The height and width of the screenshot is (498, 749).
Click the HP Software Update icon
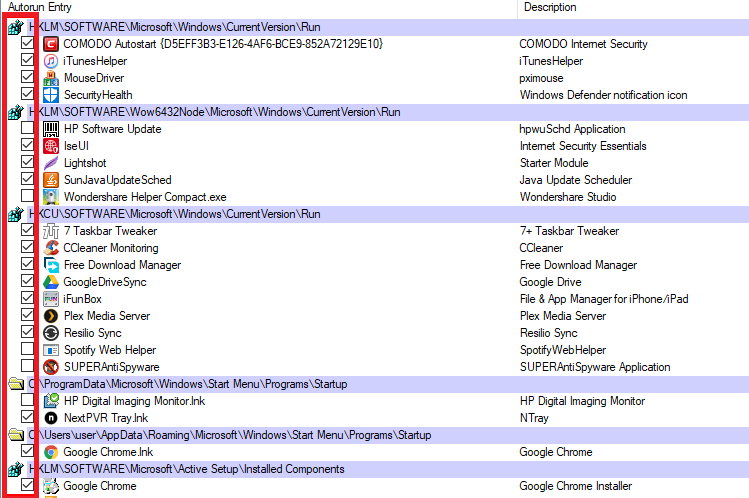(51, 129)
